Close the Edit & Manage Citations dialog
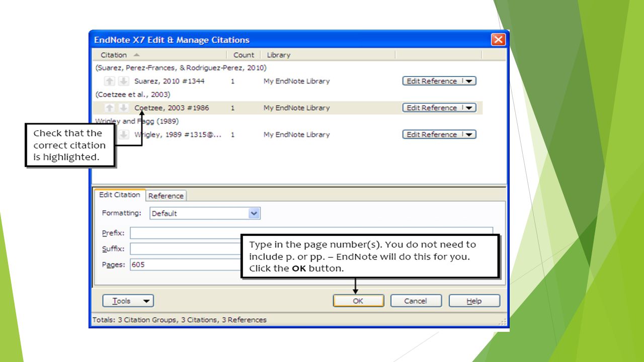644x362 pixels. (x=498, y=40)
